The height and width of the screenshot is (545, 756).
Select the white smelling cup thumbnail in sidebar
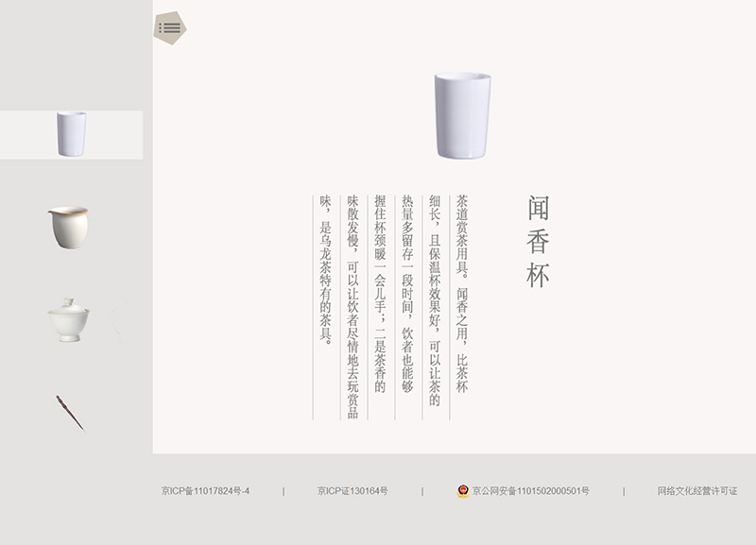[x=71, y=134]
